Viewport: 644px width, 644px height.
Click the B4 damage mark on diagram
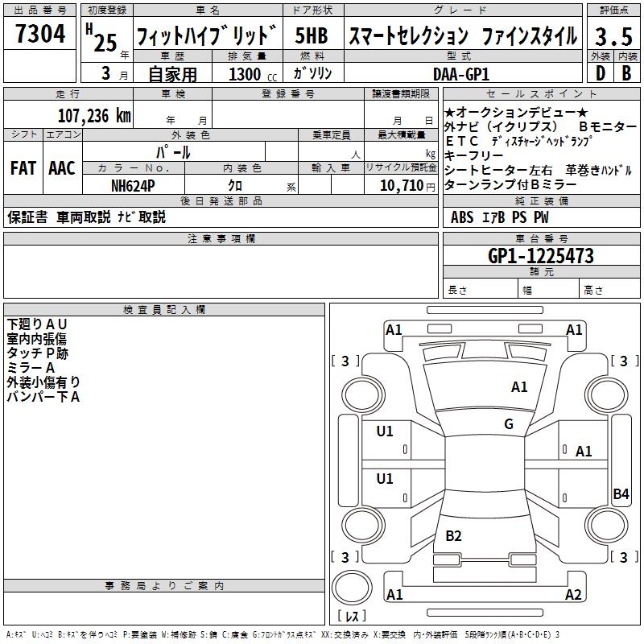[621, 494]
